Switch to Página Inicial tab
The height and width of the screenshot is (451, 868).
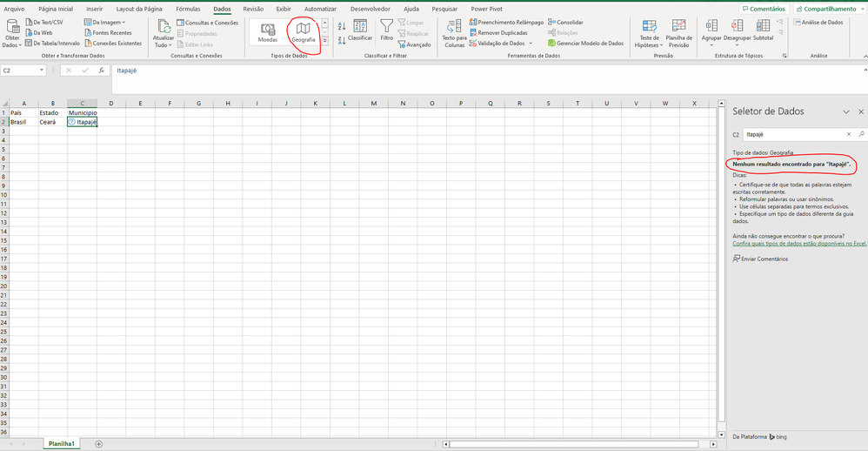coord(56,9)
